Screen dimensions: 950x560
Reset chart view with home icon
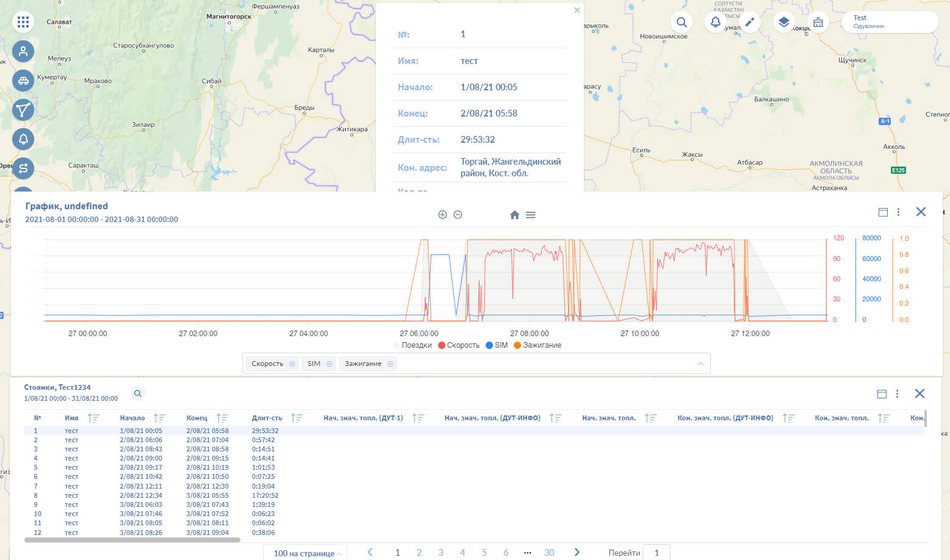514,215
